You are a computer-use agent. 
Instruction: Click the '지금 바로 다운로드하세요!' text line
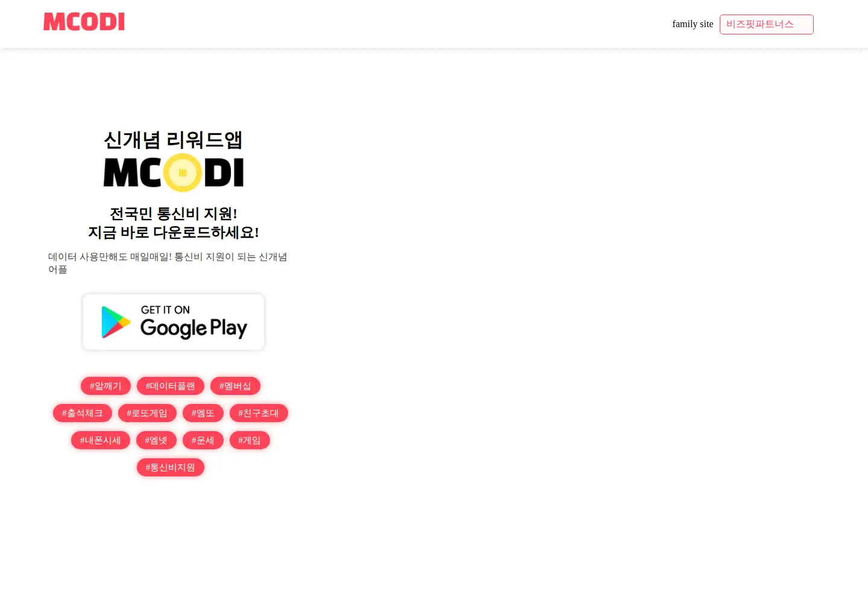point(174,232)
